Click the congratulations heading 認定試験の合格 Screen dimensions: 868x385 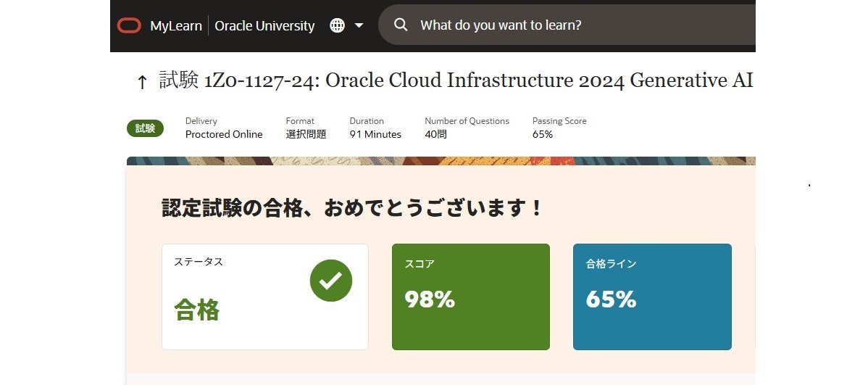pyautogui.click(x=351, y=209)
